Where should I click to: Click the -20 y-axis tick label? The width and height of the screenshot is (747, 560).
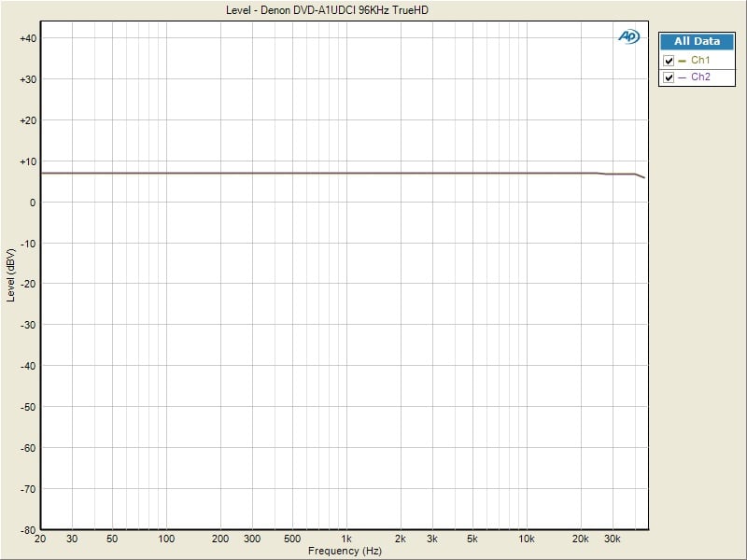[x=29, y=284]
